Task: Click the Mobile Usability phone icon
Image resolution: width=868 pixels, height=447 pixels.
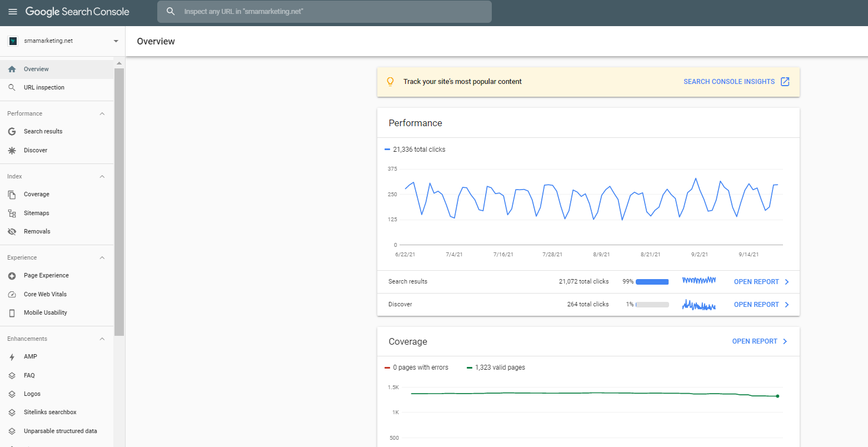Action: pos(12,313)
